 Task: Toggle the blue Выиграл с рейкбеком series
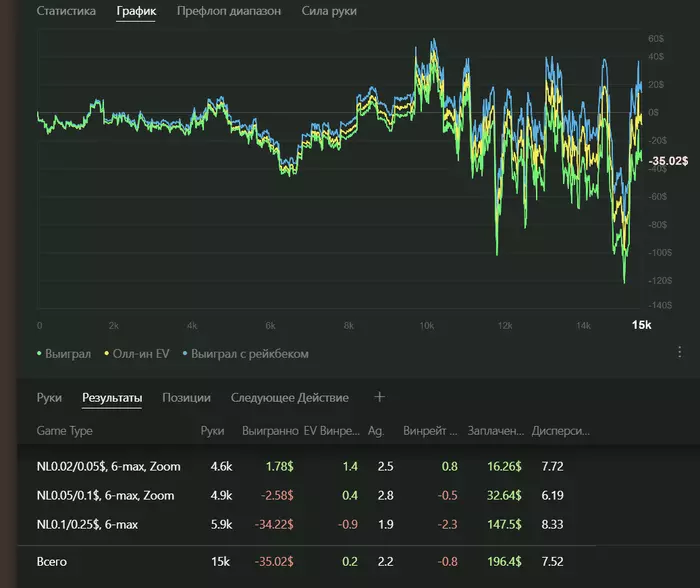[246, 353]
